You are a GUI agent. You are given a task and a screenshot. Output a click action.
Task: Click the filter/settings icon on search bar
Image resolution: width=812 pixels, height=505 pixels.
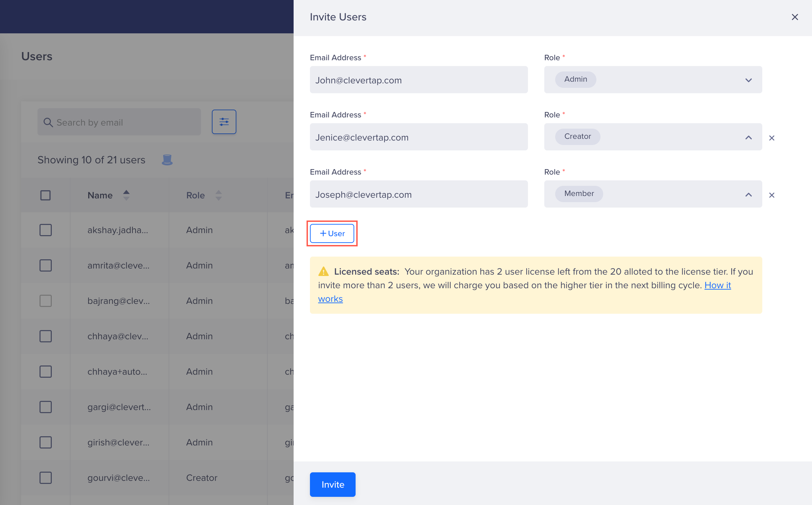(x=224, y=122)
